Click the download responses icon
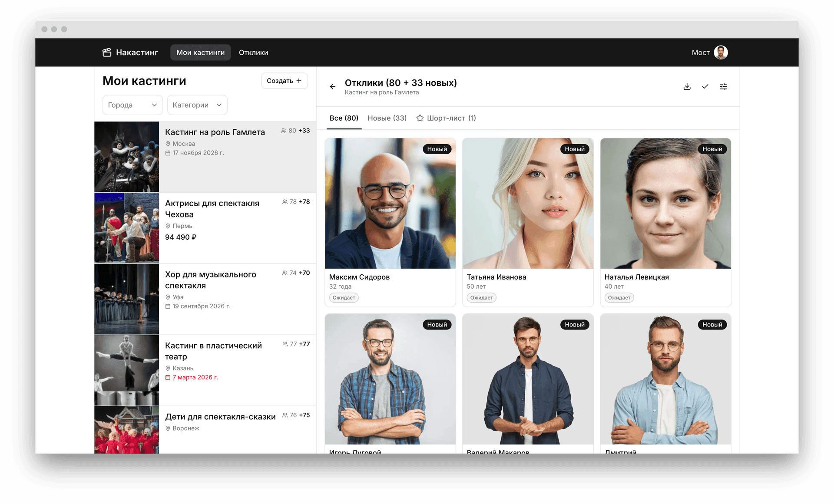The height and width of the screenshot is (504, 834). point(687,87)
